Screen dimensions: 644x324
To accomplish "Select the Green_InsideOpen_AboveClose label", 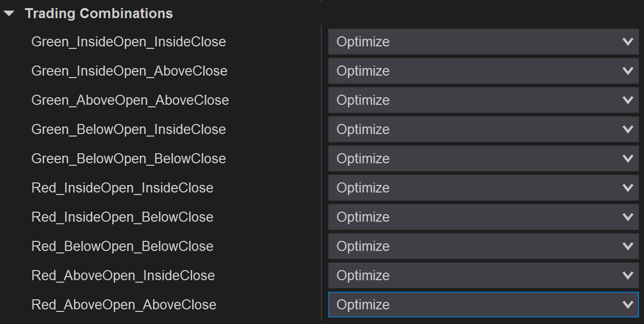I will (129, 71).
